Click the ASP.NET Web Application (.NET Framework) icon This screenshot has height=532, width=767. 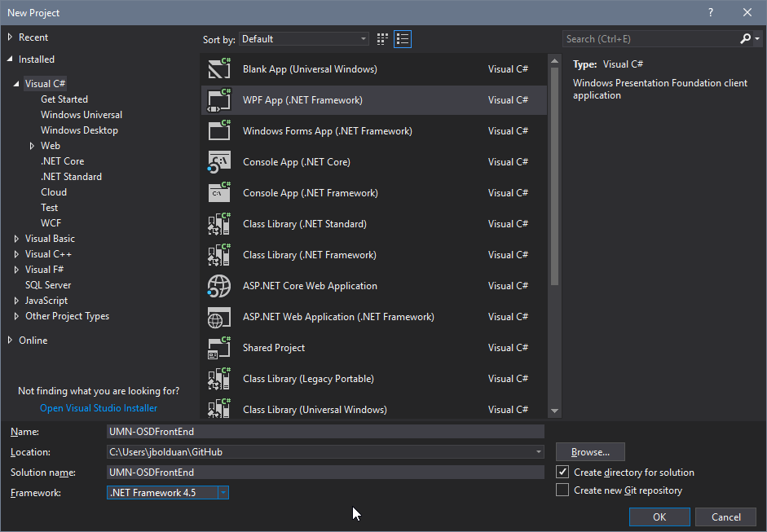(x=219, y=317)
